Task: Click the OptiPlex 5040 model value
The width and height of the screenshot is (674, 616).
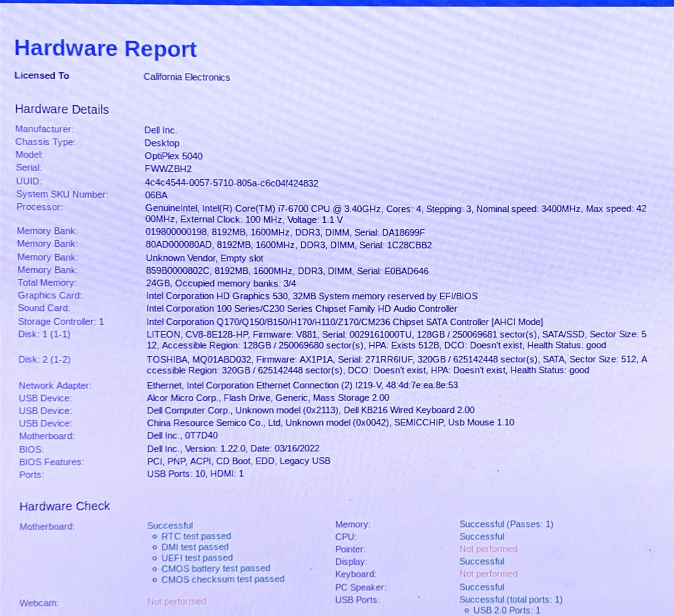Action: [174, 156]
